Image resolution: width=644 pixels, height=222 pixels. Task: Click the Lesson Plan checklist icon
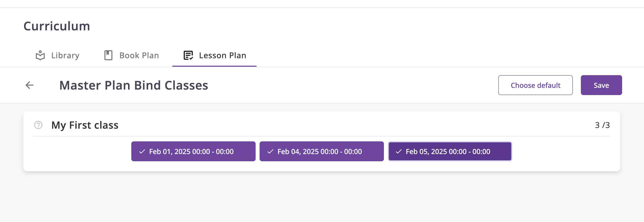coord(188,55)
